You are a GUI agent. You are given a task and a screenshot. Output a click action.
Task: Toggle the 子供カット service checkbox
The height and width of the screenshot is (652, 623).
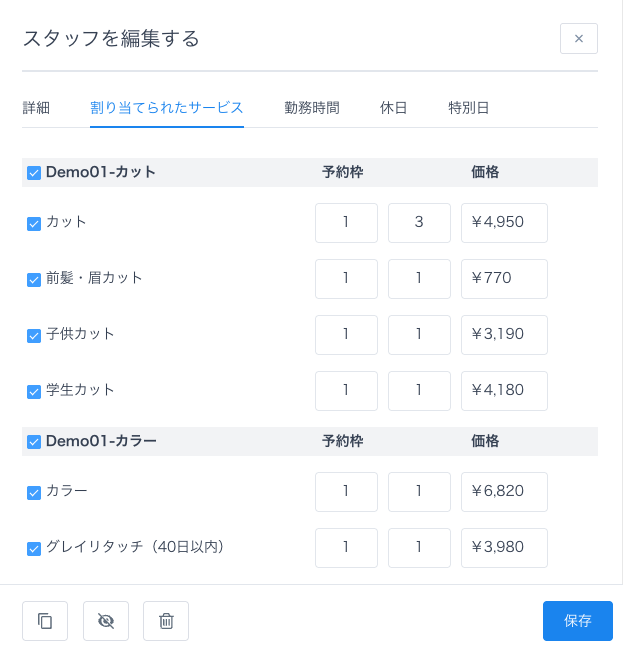coord(34,335)
